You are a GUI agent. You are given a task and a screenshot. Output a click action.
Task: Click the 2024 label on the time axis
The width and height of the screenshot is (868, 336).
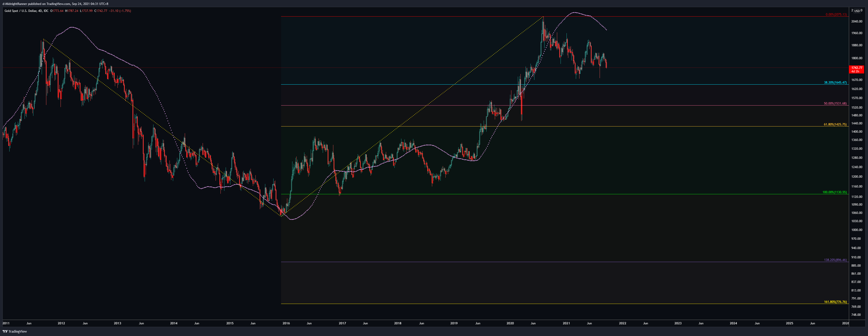coord(733,323)
